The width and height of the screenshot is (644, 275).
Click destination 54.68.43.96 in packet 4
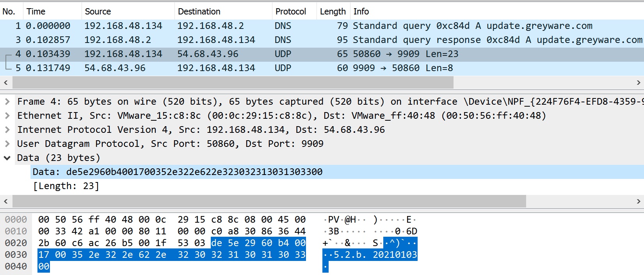point(208,54)
